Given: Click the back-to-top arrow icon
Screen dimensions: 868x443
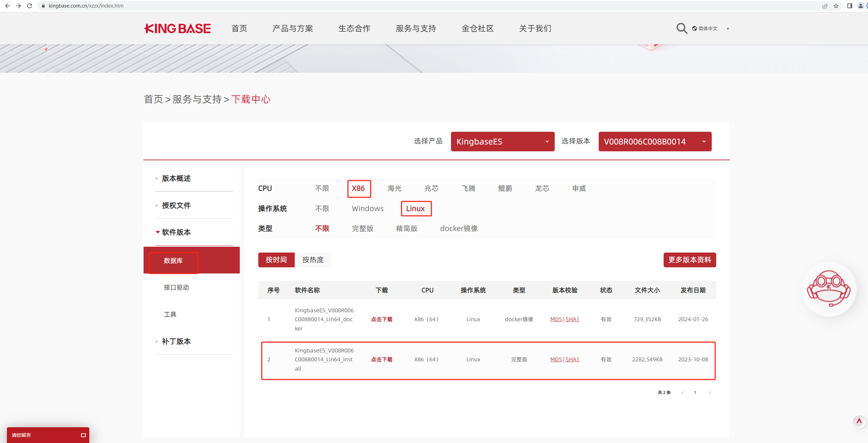Looking at the screenshot, I should (859, 422).
